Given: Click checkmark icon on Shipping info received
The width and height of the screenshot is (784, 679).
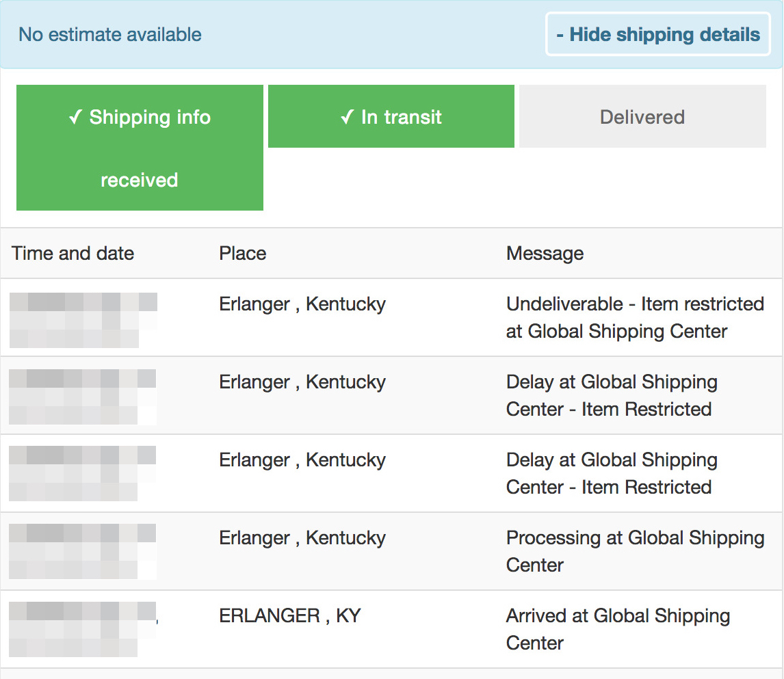Looking at the screenshot, I should pyautogui.click(x=75, y=117).
